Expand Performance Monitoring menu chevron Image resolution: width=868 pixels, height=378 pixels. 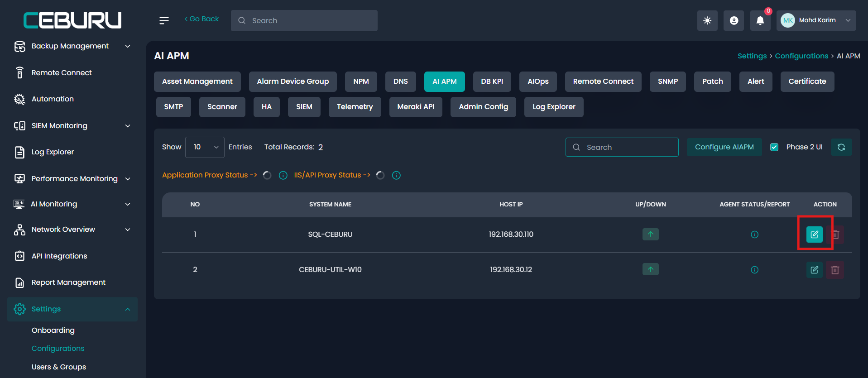128,179
